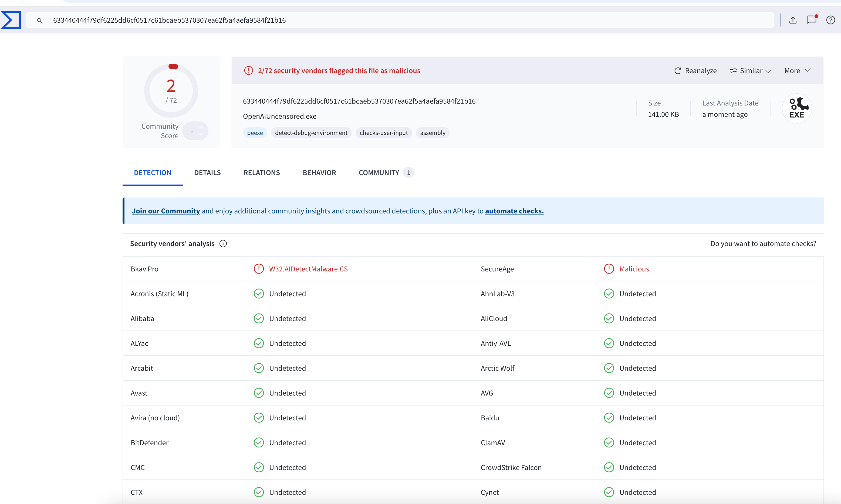Viewport: 841px width, 504px height.
Task: Click the VirusTotal sigma logo
Action: point(11,20)
